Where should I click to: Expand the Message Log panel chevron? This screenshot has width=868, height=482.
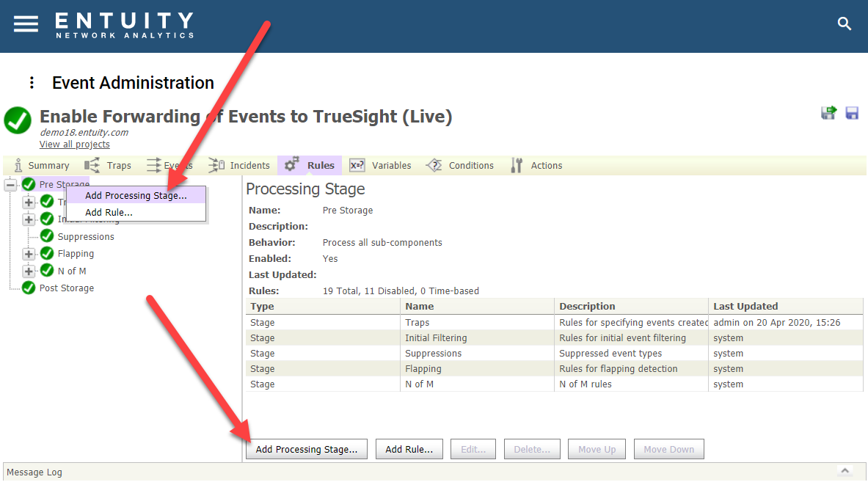(845, 471)
